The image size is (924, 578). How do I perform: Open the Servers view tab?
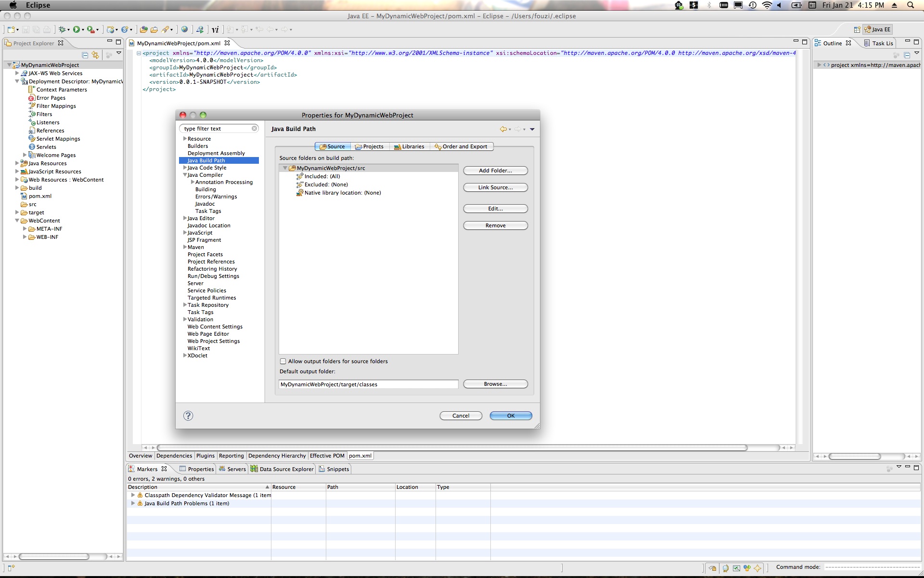pyautogui.click(x=232, y=469)
